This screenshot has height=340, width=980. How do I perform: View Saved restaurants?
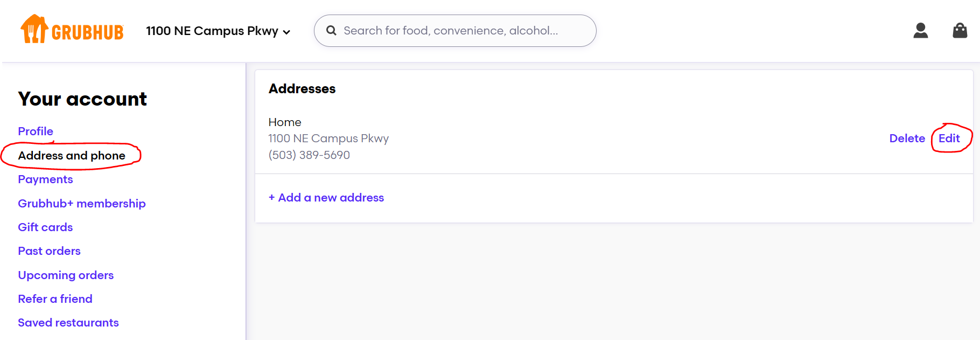(68, 323)
